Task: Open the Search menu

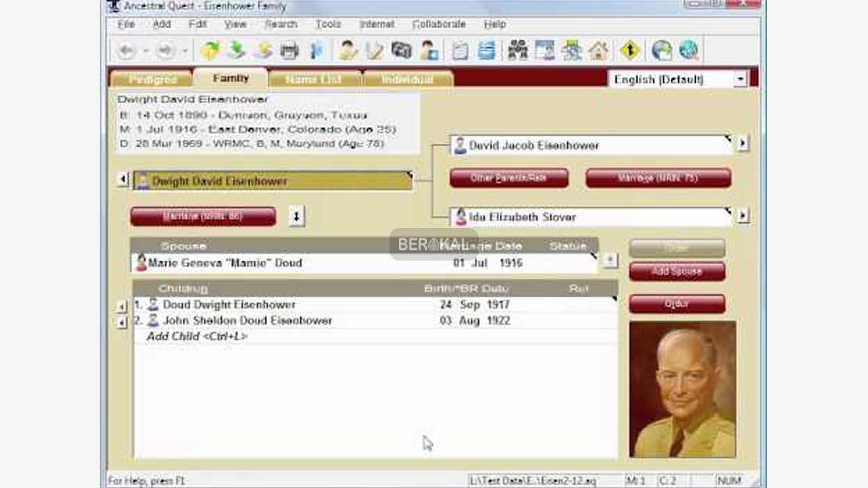Action: tap(281, 24)
